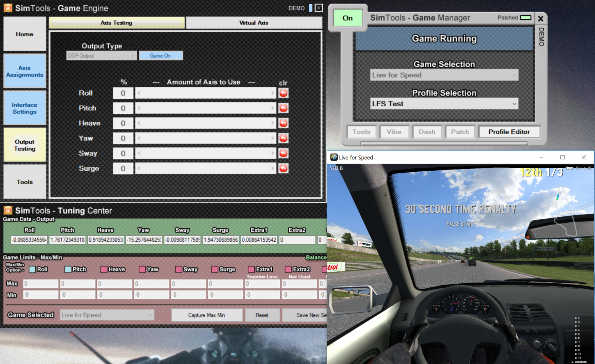Check the Surge Max/Min option box

215,269
